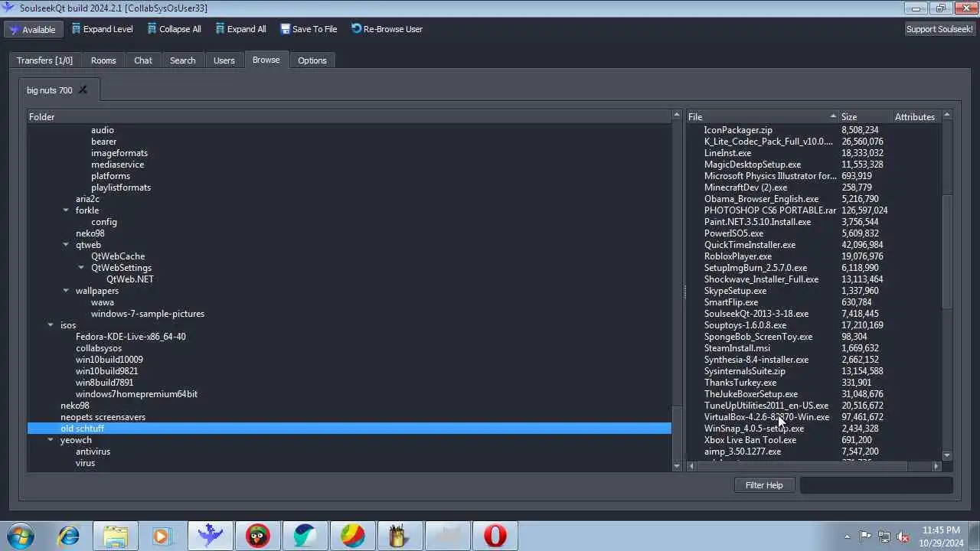
Task: Select file Obama_Browser_English.exe
Action: [x=762, y=199]
